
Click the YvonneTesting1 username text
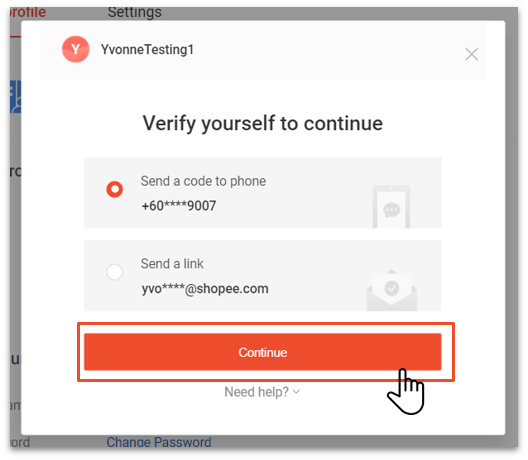(147, 50)
